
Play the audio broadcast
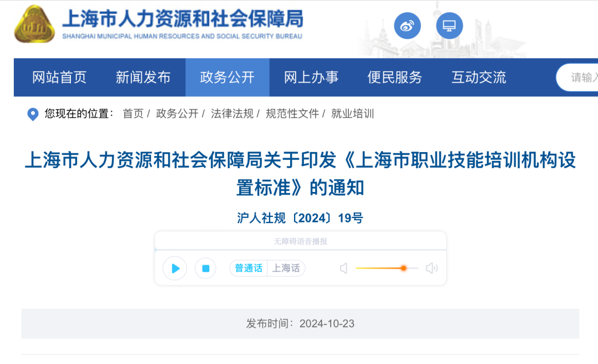[x=175, y=268]
